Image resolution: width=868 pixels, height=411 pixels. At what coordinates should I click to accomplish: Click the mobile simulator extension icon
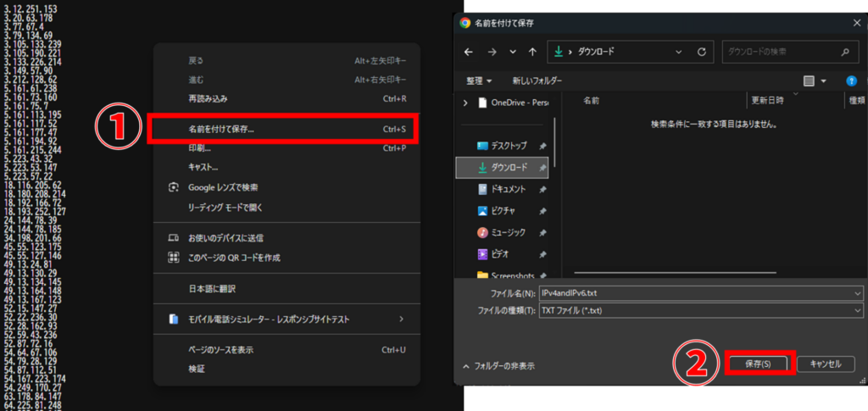click(x=173, y=319)
